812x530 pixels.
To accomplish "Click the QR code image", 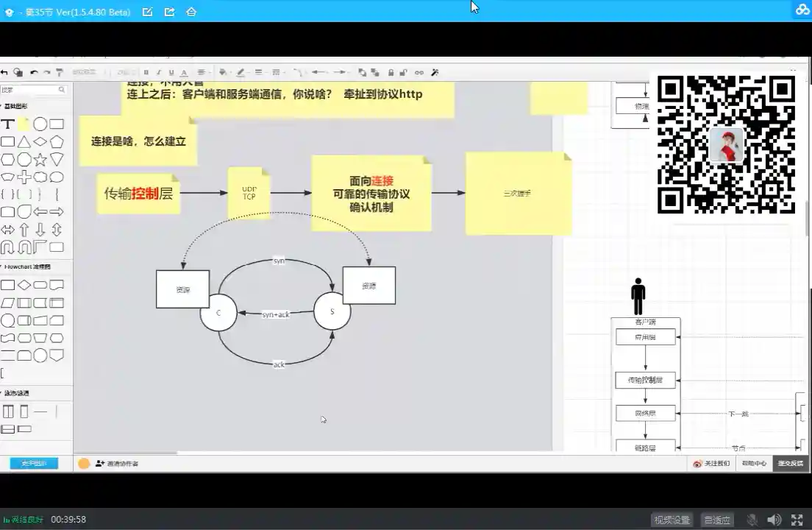I will (x=726, y=144).
